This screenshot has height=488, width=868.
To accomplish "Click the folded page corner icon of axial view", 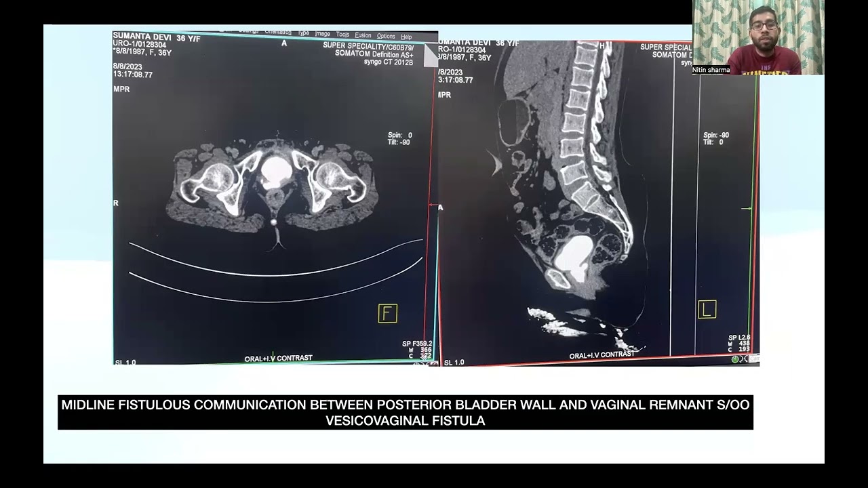I will (431, 56).
